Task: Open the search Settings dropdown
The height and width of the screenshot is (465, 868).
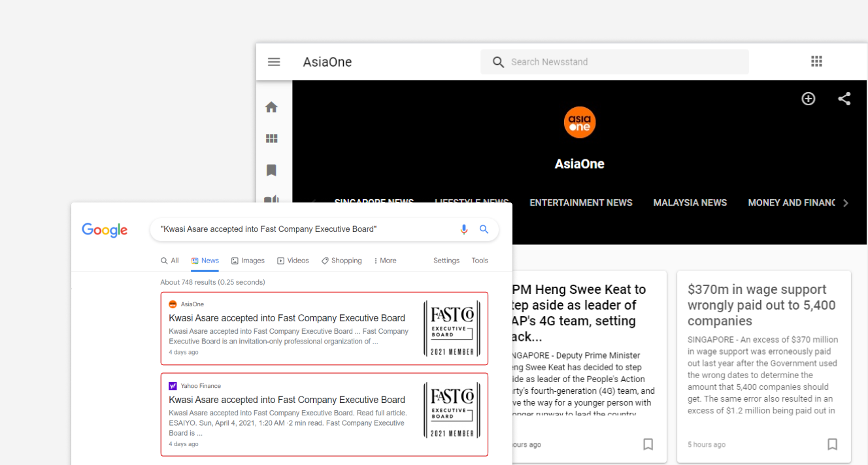Action: click(x=446, y=260)
